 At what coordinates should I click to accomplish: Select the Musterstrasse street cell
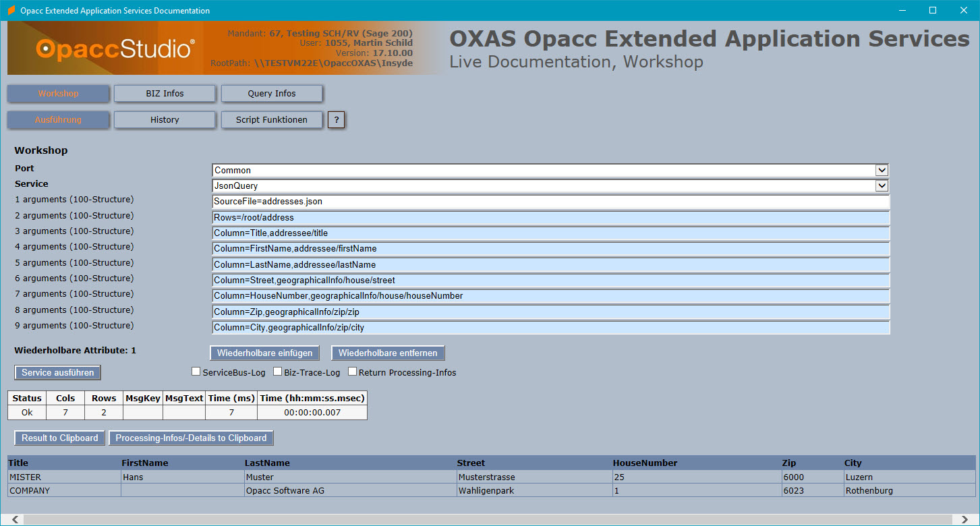coord(534,477)
